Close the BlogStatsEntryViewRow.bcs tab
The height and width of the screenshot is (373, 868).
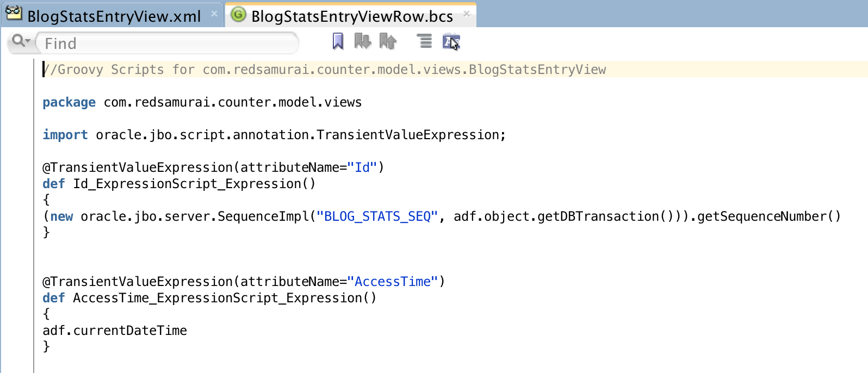[x=467, y=14]
